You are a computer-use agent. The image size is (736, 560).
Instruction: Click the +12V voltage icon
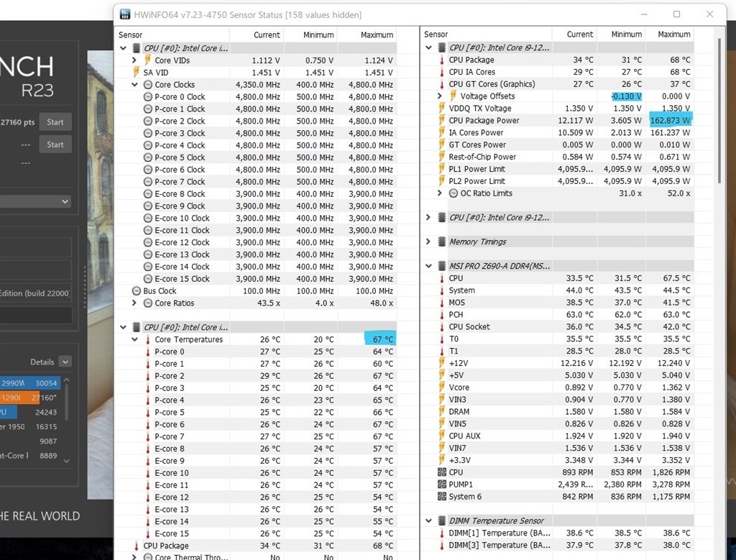click(442, 363)
